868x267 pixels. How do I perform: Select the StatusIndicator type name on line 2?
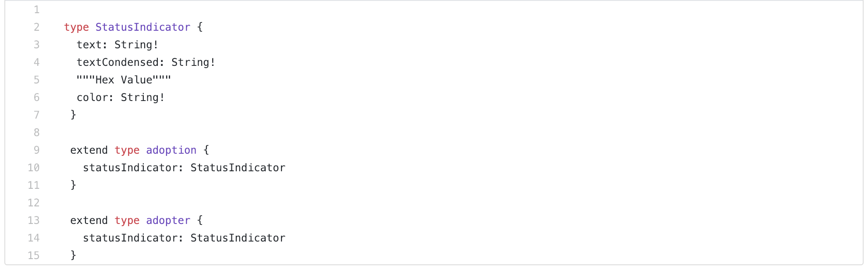(143, 27)
